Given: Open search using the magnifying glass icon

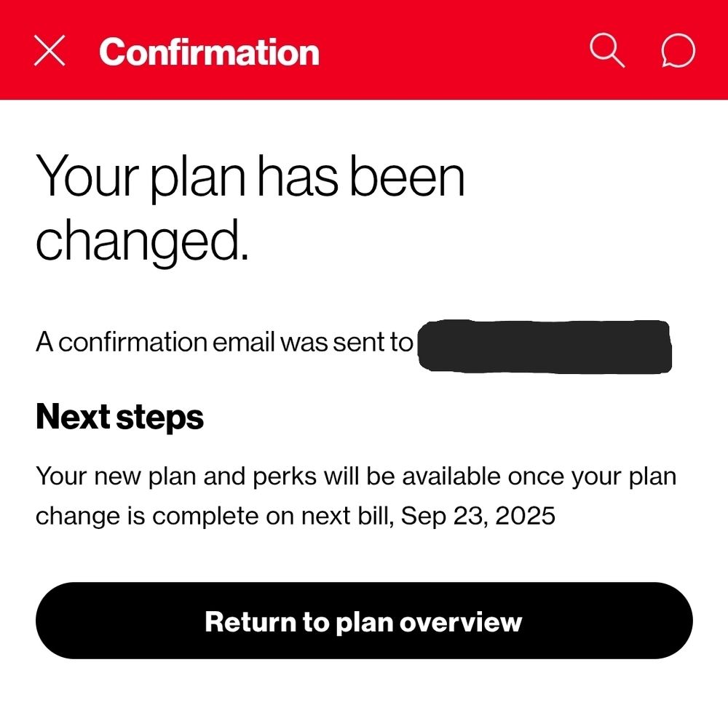Looking at the screenshot, I should coord(607,50).
